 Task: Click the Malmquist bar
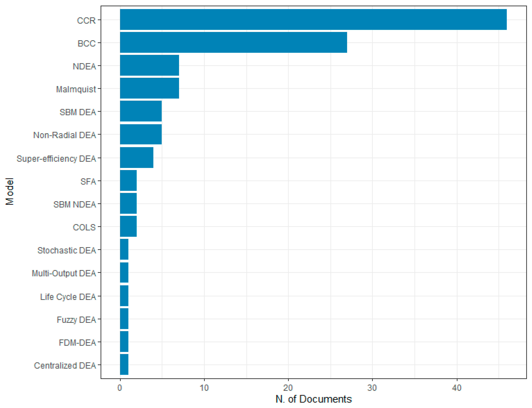[x=149, y=88]
